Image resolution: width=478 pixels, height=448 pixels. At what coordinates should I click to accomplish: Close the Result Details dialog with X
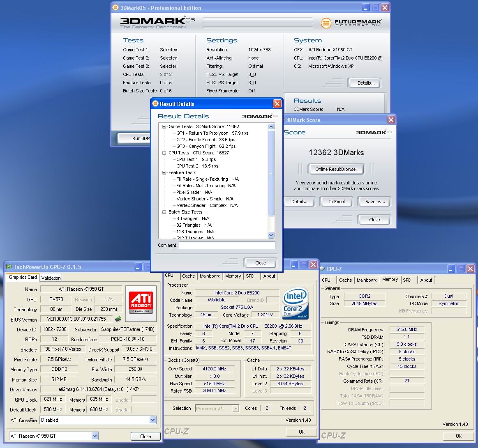[277, 104]
